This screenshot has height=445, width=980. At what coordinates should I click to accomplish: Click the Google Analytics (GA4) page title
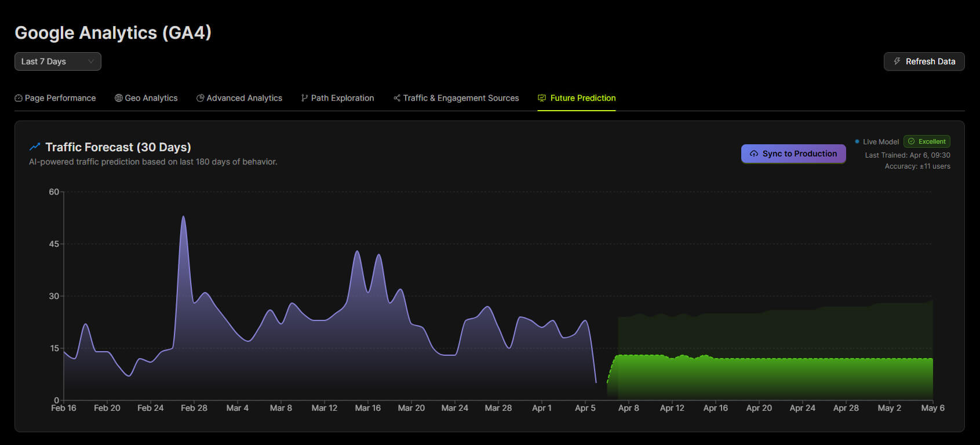point(113,32)
